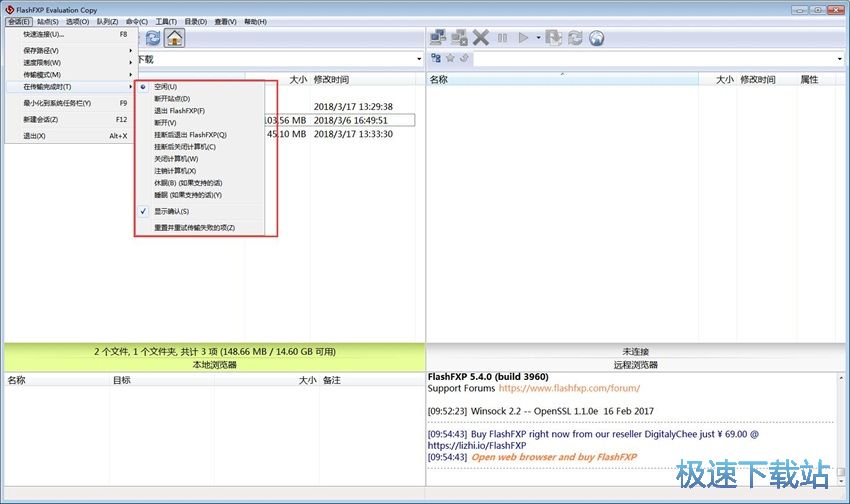Toggle the 显示确认(S) checkmark item

click(x=199, y=211)
